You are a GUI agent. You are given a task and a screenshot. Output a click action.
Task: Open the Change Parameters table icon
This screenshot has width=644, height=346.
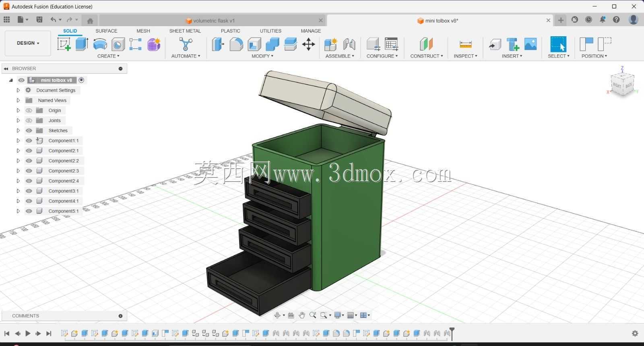[x=391, y=44]
